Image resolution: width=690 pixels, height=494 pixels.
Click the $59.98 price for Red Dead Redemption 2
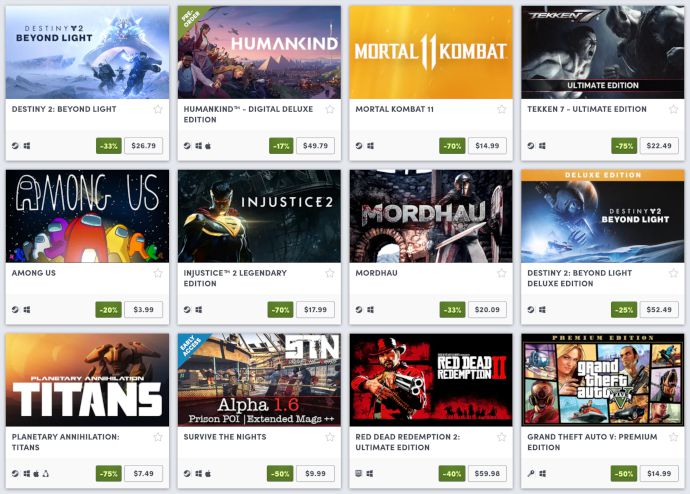pyautogui.click(x=487, y=474)
